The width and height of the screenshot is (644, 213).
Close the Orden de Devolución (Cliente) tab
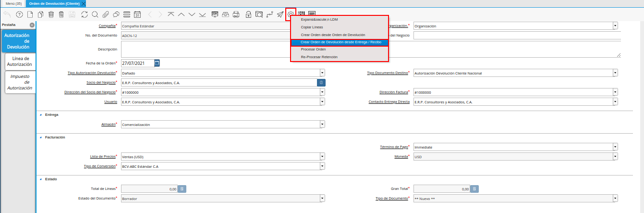(84, 3)
